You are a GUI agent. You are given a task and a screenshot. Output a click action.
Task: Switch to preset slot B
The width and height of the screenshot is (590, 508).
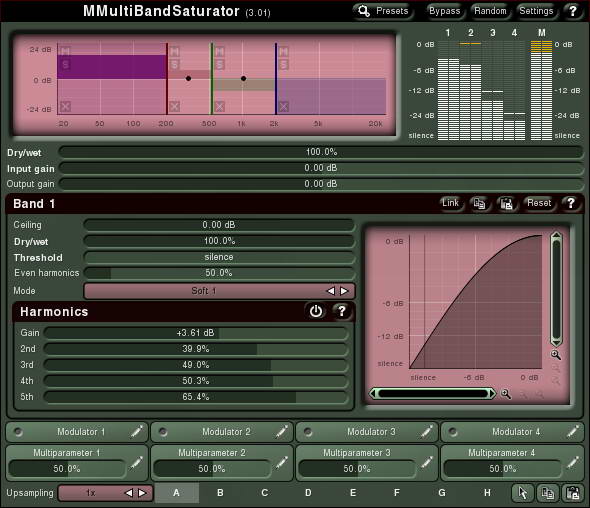pyautogui.click(x=220, y=493)
